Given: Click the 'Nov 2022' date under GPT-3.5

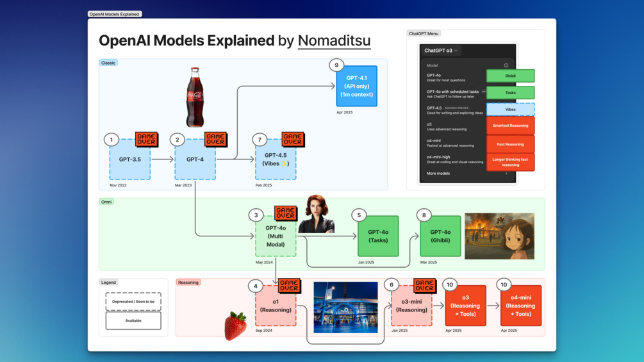Looking at the screenshot, I should pos(119,185).
